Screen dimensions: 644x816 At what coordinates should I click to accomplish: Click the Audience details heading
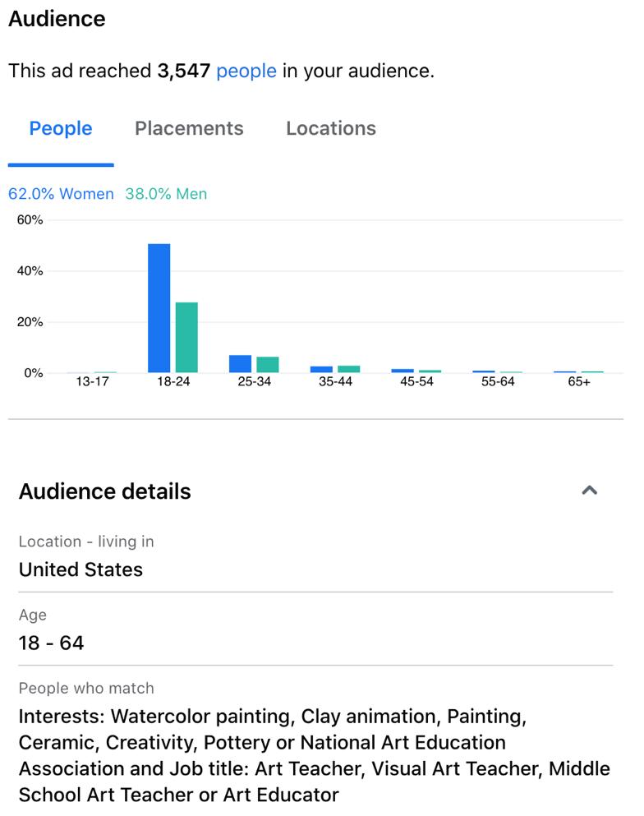tap(104, 491)
